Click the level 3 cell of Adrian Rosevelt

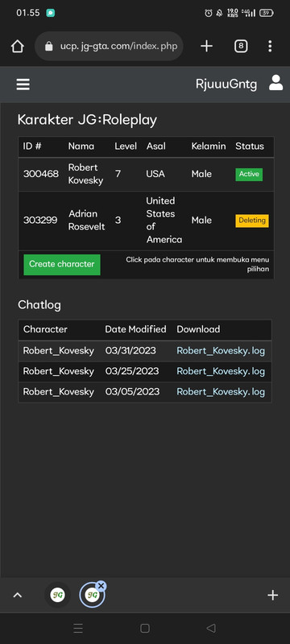(118, 220)
